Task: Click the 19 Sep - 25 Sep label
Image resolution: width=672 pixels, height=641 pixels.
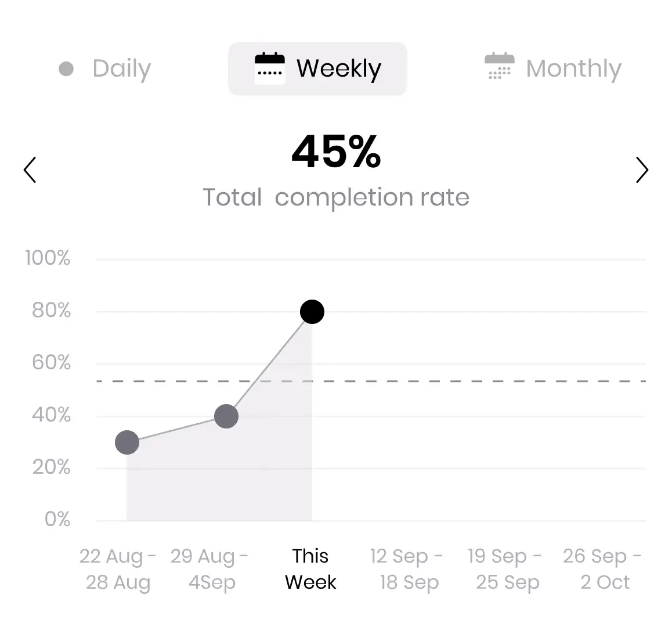Action: click(505, 568)
